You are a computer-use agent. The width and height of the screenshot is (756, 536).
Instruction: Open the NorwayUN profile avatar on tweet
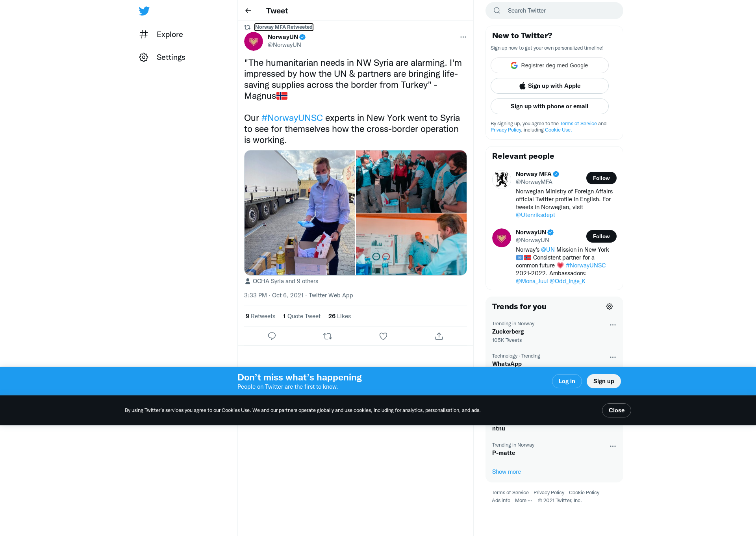(254, 41)
